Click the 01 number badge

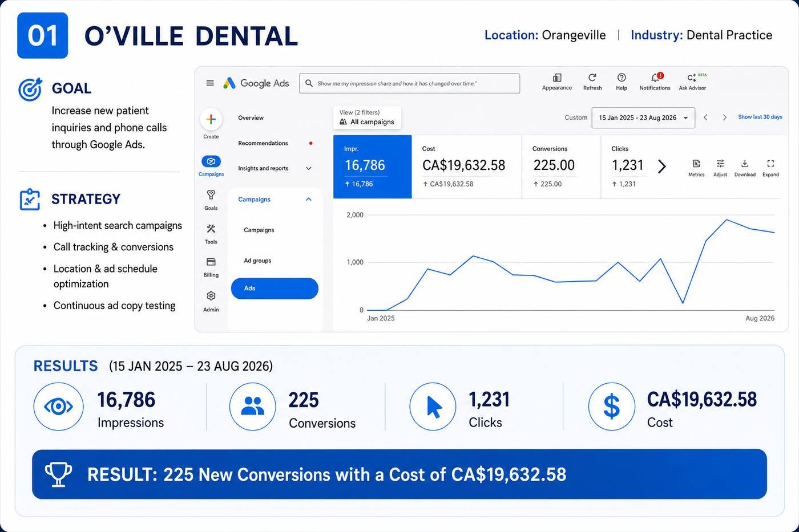43,35
